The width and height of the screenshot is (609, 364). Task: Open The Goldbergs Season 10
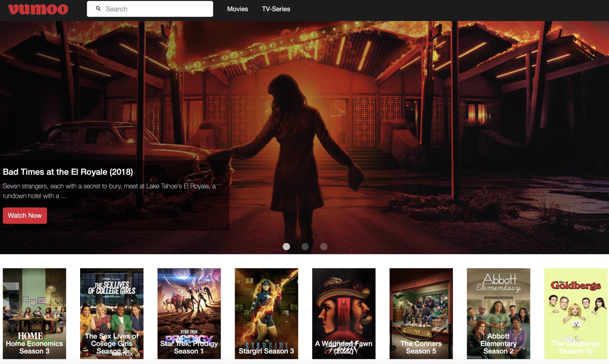tap(576, 314)
